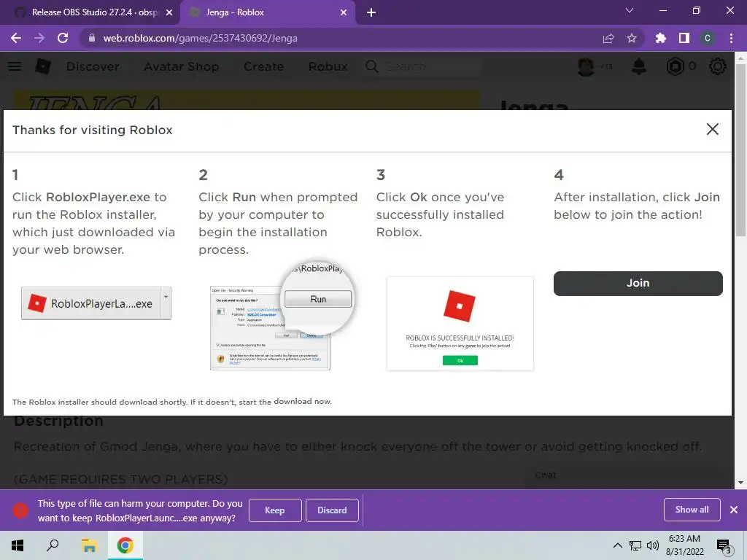Viewport: 747px width, 560px height.
Task: Open the Discover menu item
Action: click(93, 66)
